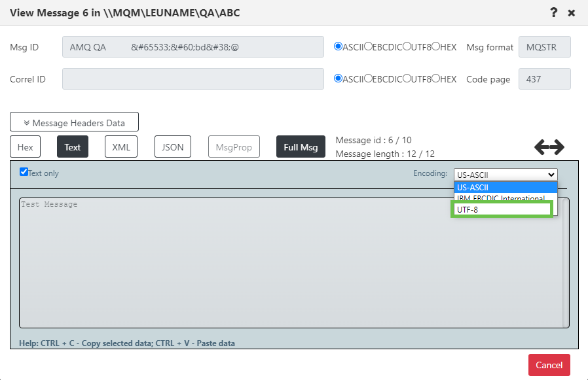The image size is (588, 380).
Task: Toggle the Text only checkbox
Action: pos(24,172)
